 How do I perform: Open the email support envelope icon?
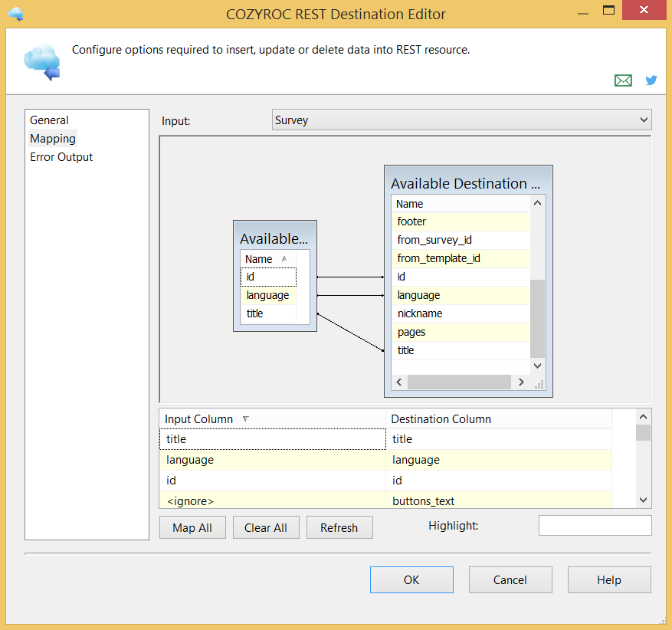click(x=623, y=80)
